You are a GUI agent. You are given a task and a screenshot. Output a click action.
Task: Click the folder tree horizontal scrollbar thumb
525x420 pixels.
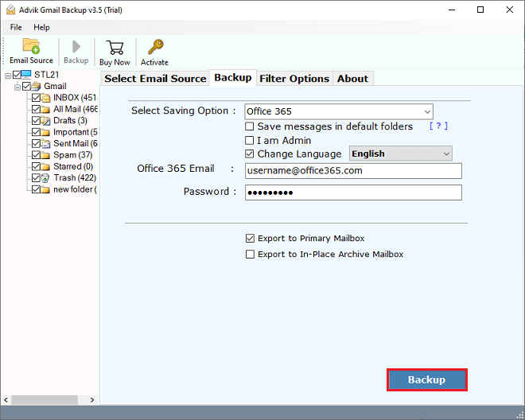coord(45,400)
